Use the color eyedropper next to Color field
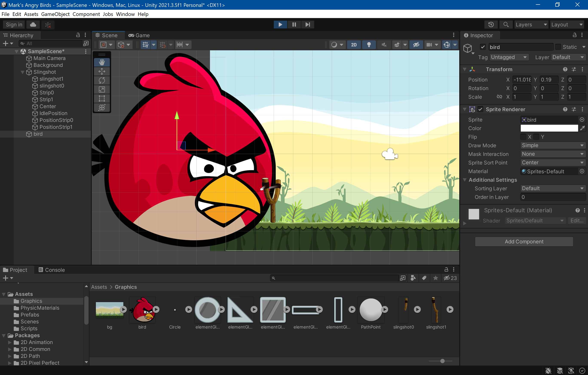Screen dimensions: 588x375 coord(582,128)
